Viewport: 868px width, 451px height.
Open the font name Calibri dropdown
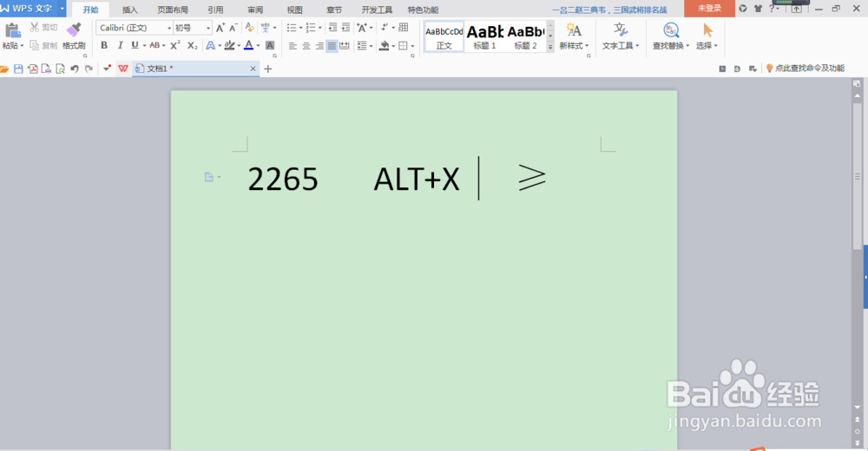[169, 28]
